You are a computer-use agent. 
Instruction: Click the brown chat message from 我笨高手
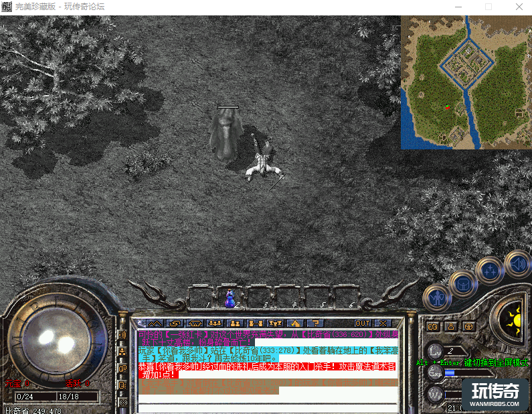coord(268,387)
